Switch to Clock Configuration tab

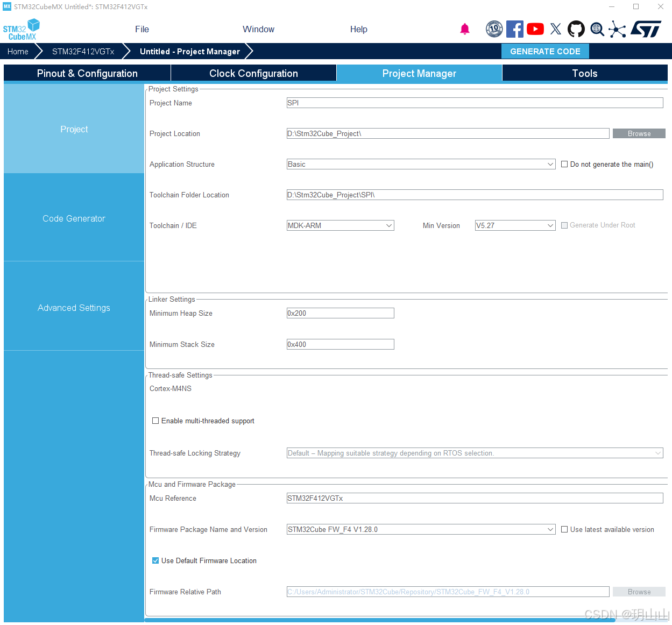point(253,73)
